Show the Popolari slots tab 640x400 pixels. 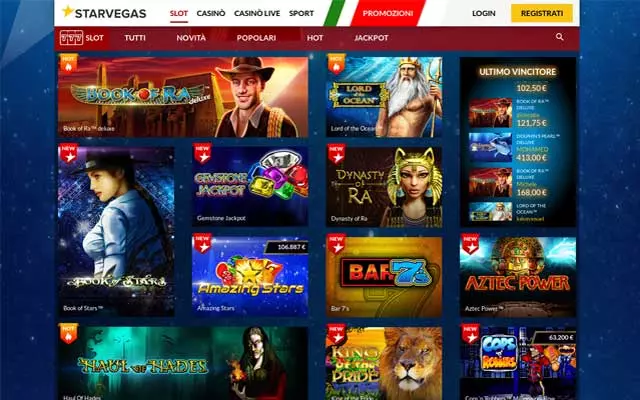click(256, 38)
